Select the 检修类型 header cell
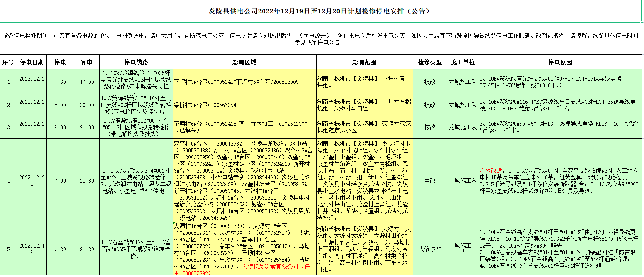Viewport: 644px width, 277px height. click(430, 62)
